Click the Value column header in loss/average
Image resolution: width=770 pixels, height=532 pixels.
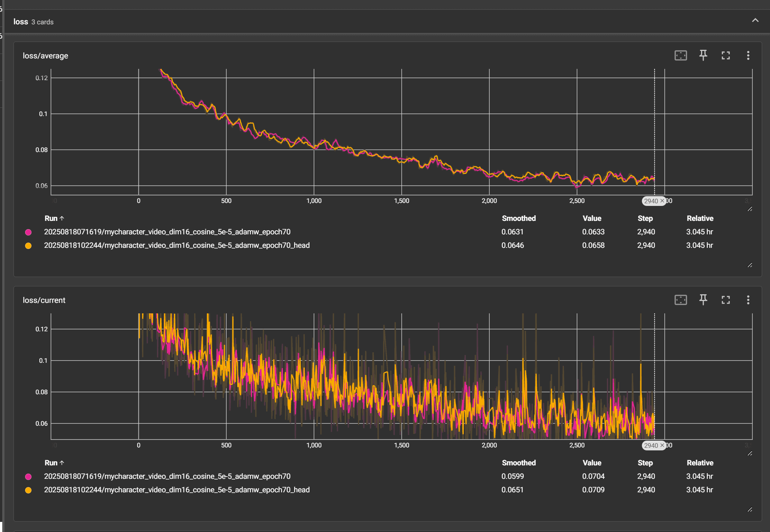coord(592,218)
